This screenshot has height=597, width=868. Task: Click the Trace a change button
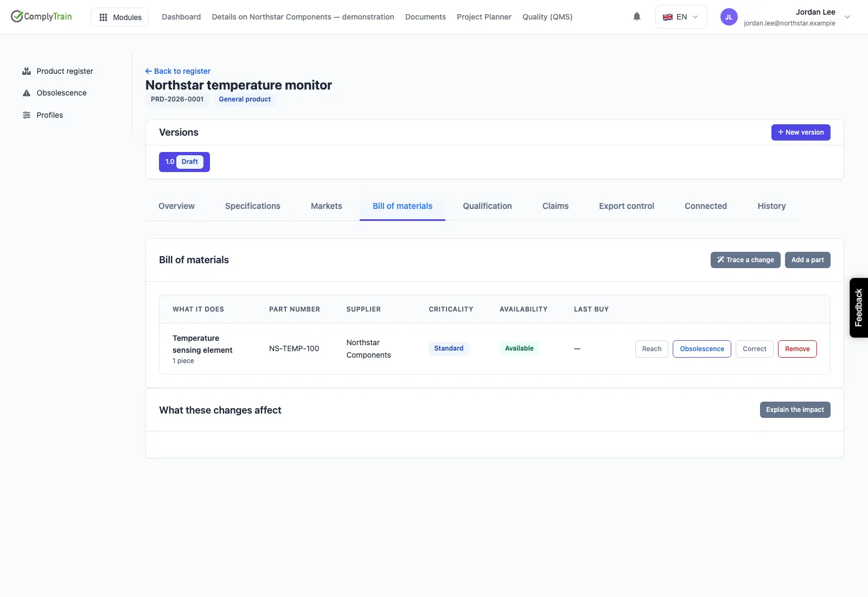click(x=745, y=260)
